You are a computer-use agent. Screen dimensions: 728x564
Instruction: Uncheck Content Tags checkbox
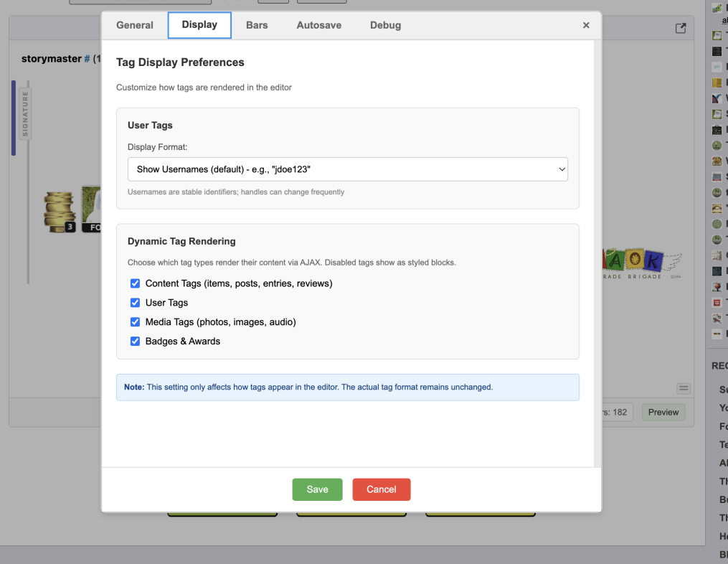[135, 283]
